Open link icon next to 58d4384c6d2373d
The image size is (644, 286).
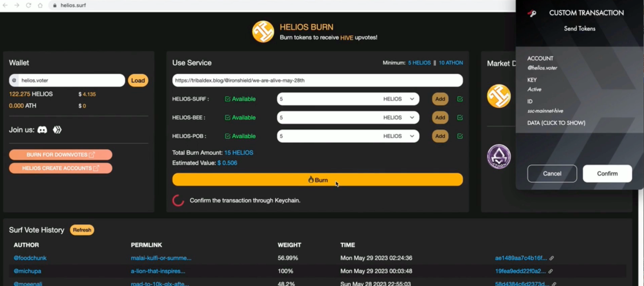tap(554, 284)
